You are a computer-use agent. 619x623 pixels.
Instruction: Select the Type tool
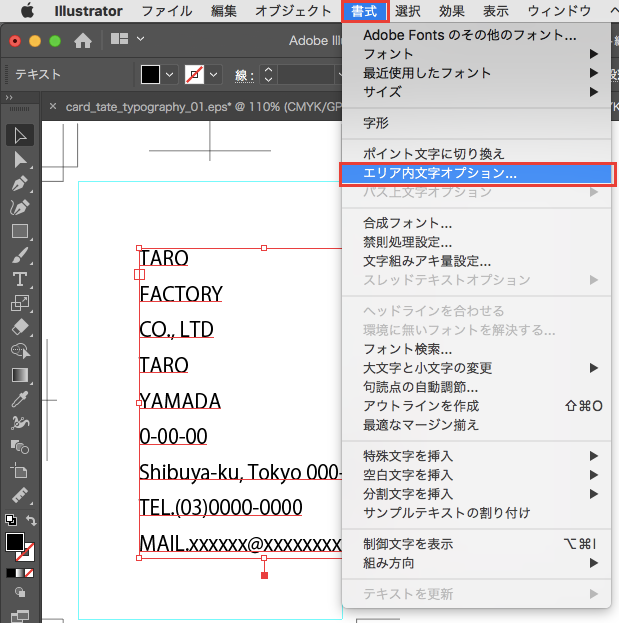point(20,279)
